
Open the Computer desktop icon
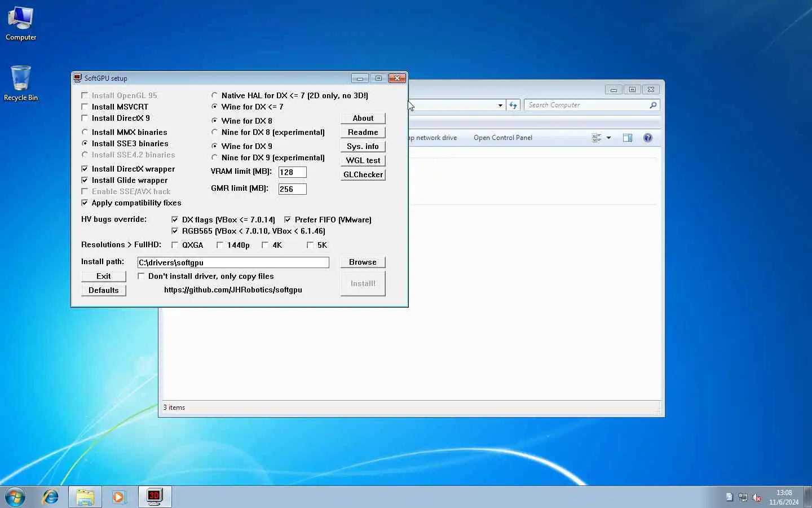tap(21, 24)
